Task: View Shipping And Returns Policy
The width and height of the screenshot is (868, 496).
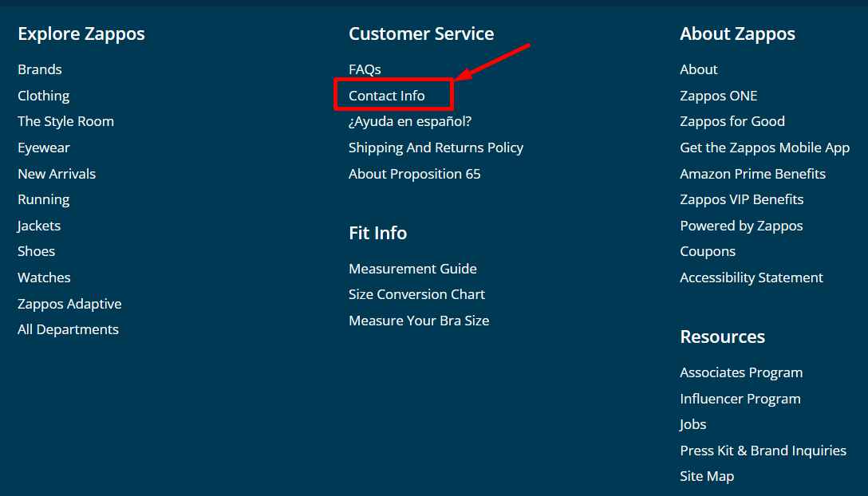Action: pos(436,148)
